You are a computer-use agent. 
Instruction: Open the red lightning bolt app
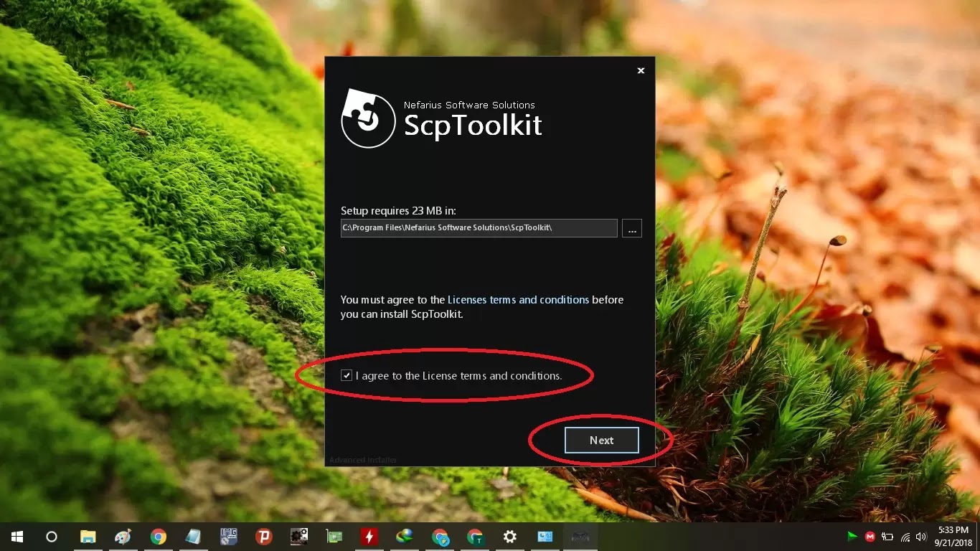coord(369,537)
